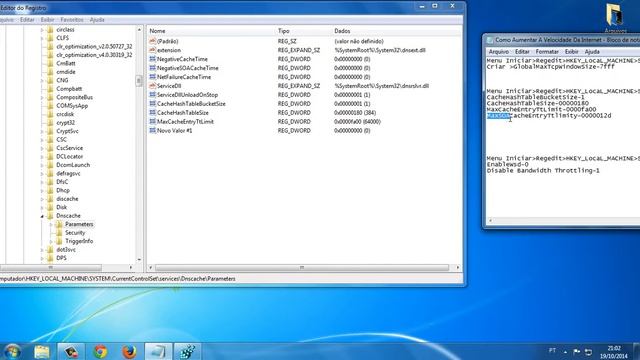Viewport: 640px width, 360px height.
Task: Launch Google Chrome from taskbar
Action: point(100,351)
